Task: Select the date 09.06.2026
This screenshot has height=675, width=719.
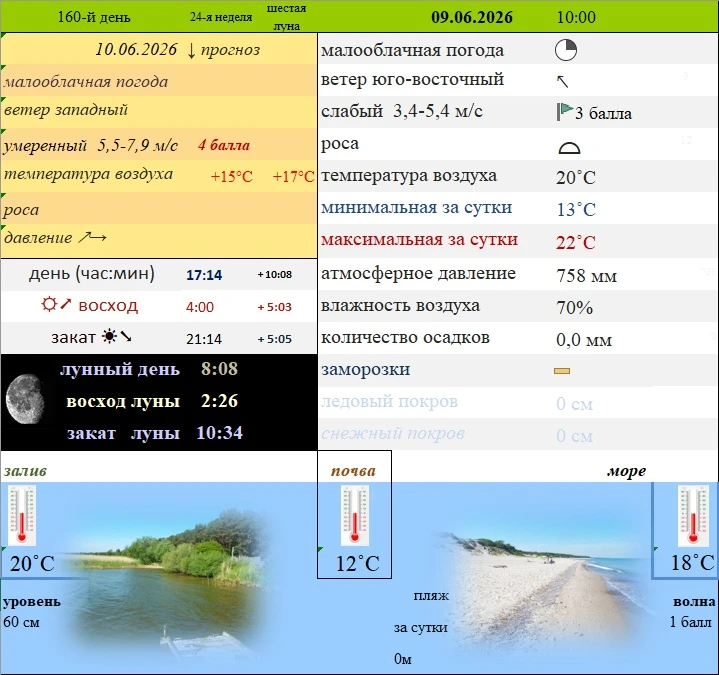Action: pos(472,17)
